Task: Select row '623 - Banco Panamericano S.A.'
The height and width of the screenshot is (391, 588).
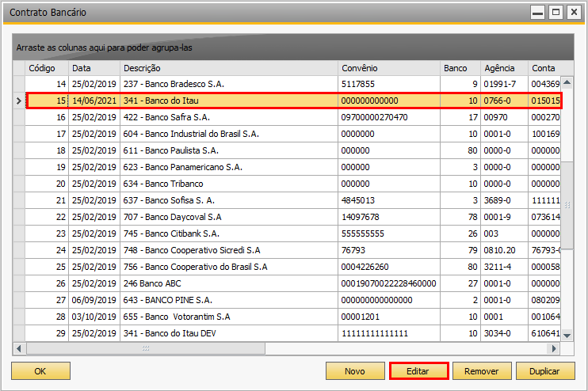Action: pyautogui.click(x=293, y=167)
